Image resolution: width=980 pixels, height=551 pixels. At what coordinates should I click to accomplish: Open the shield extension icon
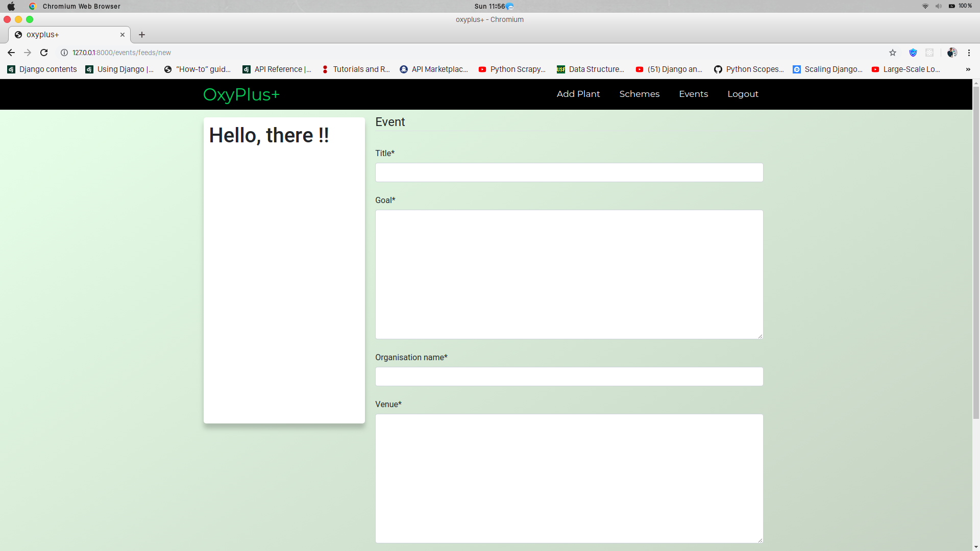(x=913, y=53)
